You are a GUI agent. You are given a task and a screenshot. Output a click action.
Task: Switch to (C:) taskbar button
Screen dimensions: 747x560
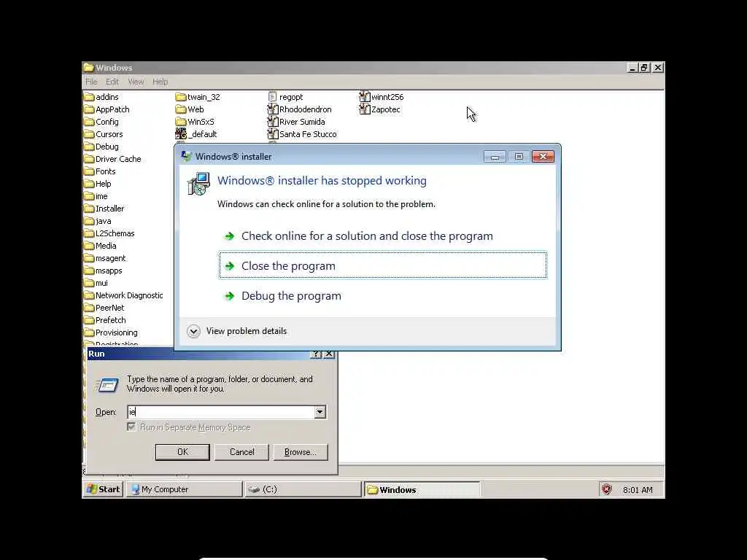[303, 489]
